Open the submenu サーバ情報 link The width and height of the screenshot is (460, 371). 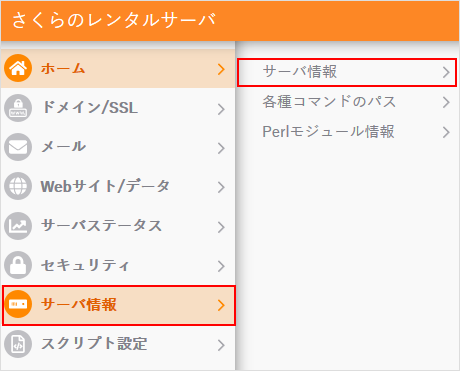[x=347, y=72]
